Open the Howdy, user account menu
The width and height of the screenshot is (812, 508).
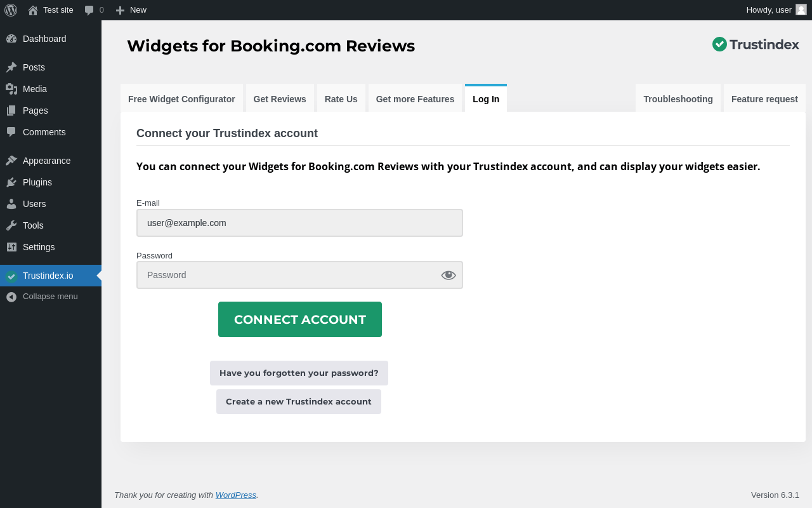tap(769, 10)
